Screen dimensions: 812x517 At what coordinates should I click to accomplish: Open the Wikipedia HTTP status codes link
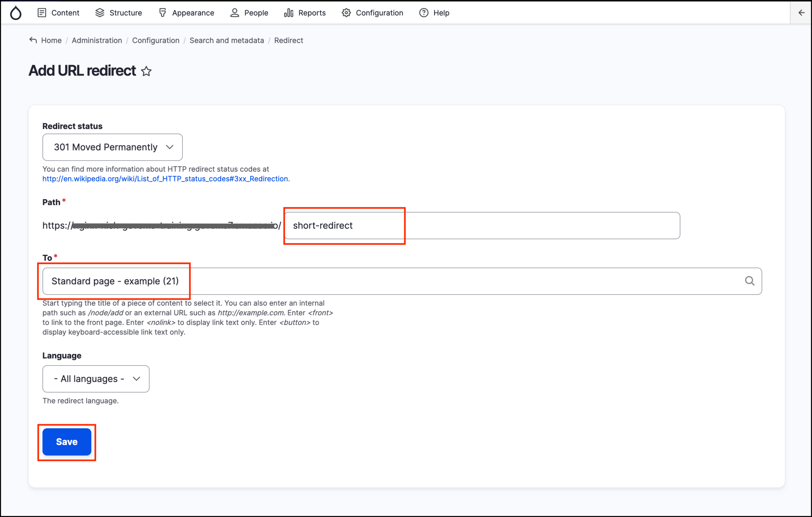point(165,179)
